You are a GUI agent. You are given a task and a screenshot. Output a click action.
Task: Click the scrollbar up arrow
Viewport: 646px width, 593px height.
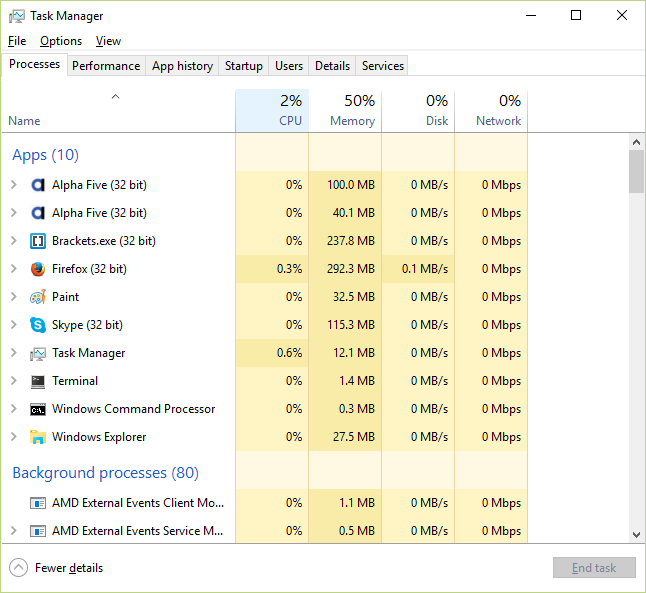pos(636,143)
